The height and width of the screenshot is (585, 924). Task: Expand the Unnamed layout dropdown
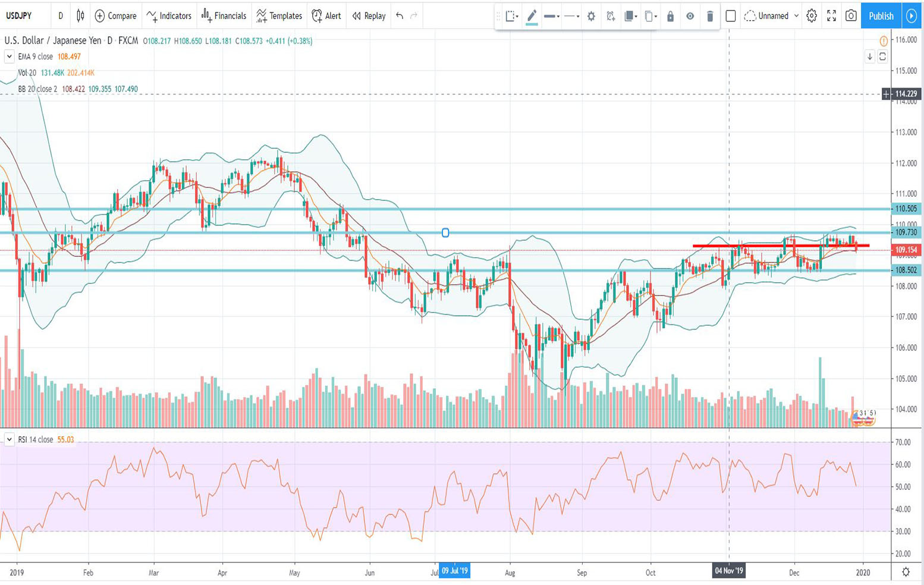(x=796, y=16)
